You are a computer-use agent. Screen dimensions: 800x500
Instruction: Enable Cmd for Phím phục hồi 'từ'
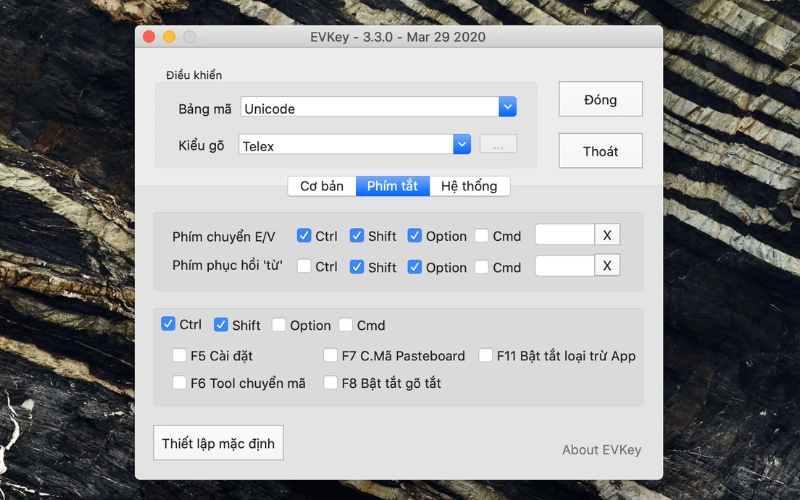coord(482,266)
